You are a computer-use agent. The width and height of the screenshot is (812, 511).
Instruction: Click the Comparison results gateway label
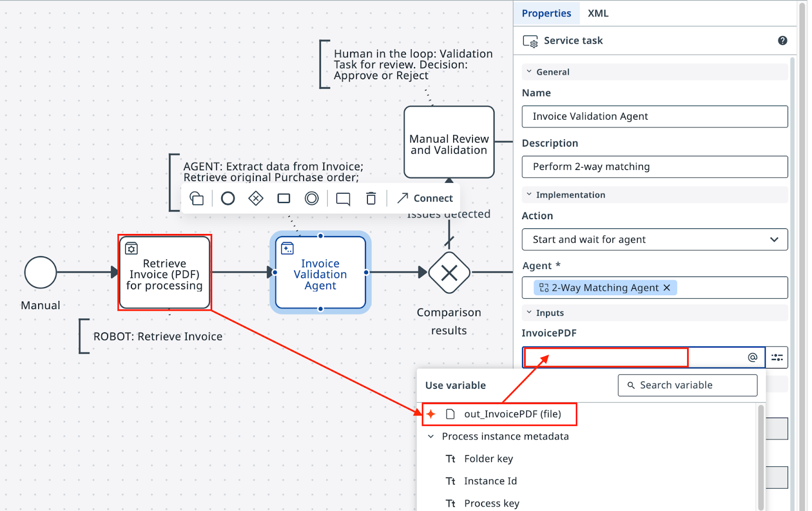tap(449, 321)
